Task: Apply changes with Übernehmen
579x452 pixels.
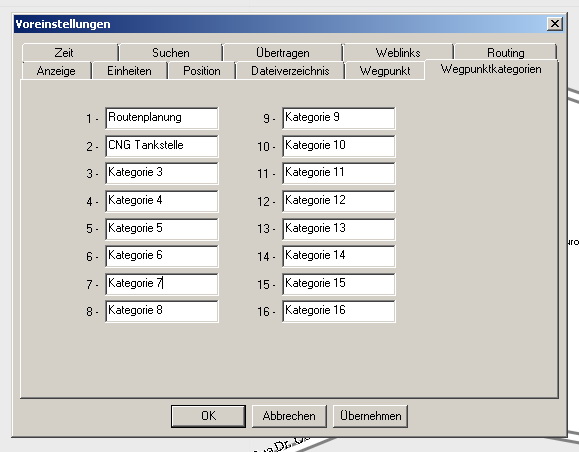Action: (x=370, y=416)
